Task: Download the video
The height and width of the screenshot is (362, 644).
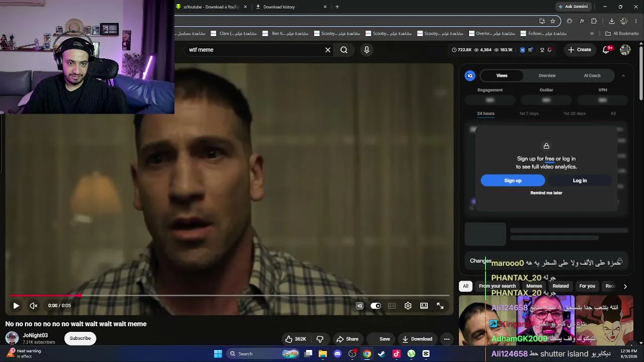Action: click(417, 339)
